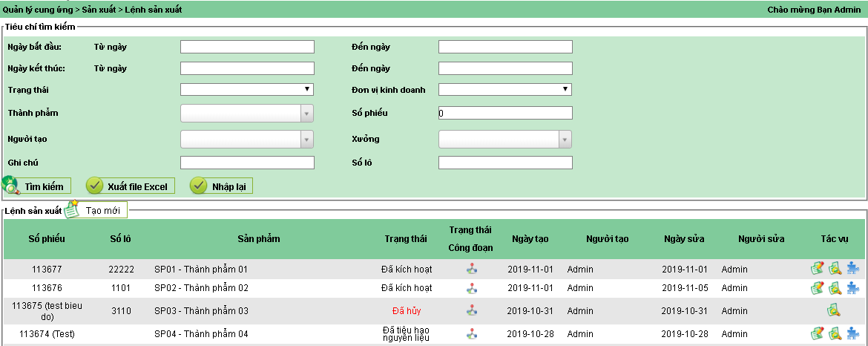868x346 pixels.
Task: Edit production order 113677
Action: point(817,269)
